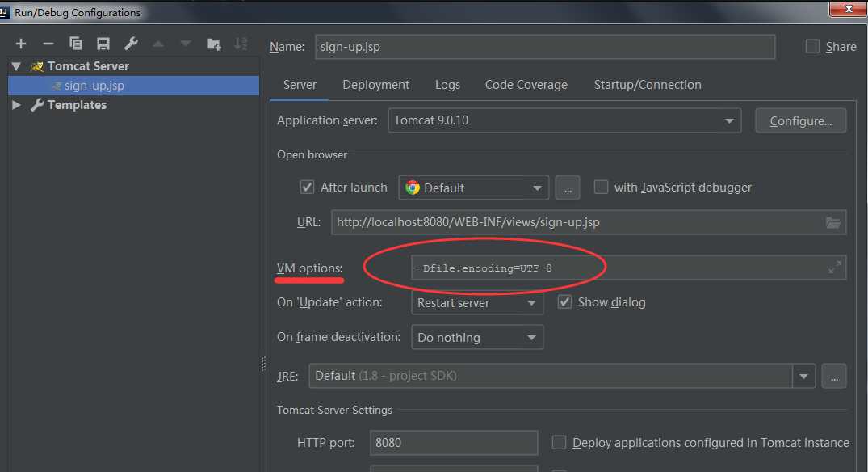Expand the VM options field editor
The image size is (868, 472).
click(x=835, y=268)
